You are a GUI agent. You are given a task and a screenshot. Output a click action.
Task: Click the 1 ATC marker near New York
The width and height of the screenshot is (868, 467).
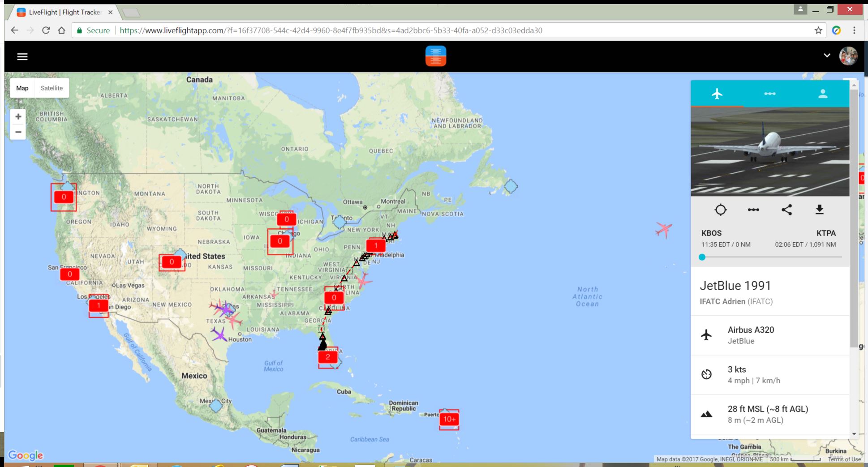pyautogui.click(x=376, y=245)
